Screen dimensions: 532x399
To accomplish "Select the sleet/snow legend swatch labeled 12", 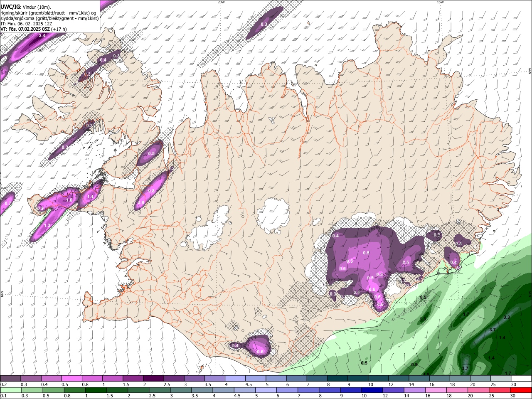I will pos(398,378).
